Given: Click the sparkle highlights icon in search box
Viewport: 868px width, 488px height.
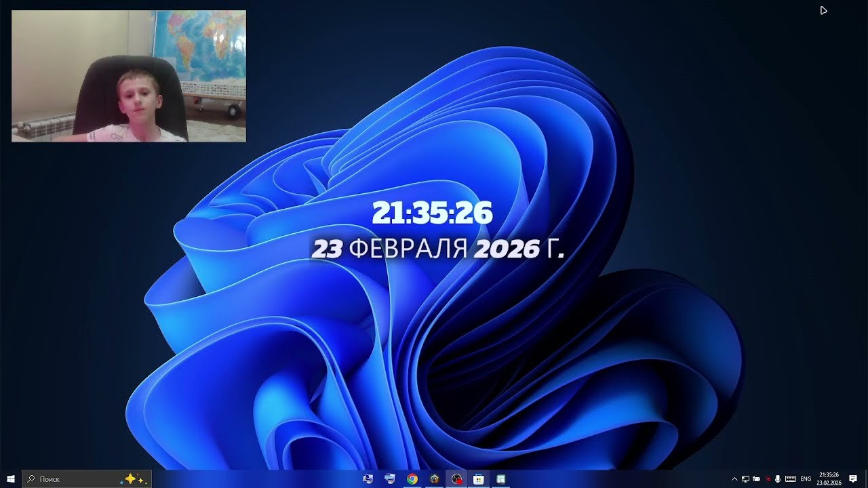Looking at the screenshot, I should (133, 479).
